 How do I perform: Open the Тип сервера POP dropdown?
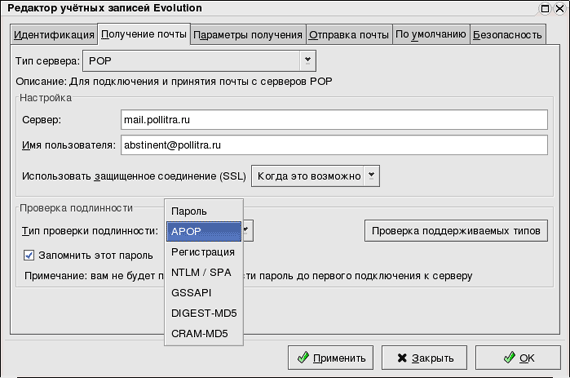click(199, 61)
